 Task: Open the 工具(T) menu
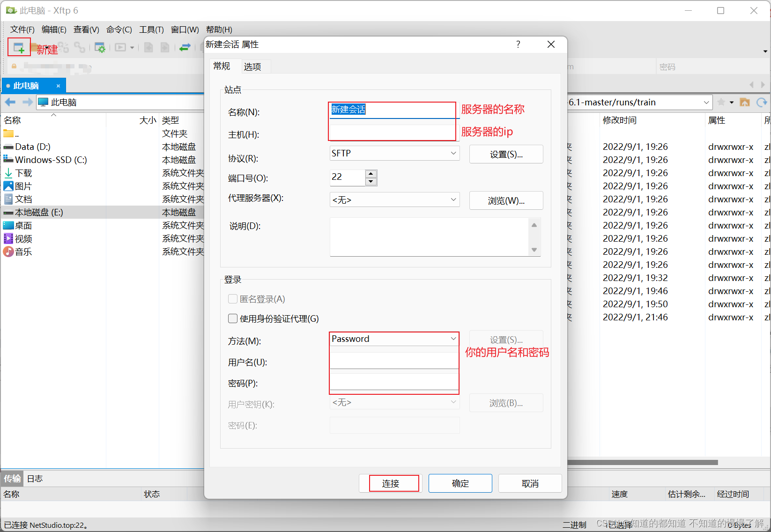151,30
